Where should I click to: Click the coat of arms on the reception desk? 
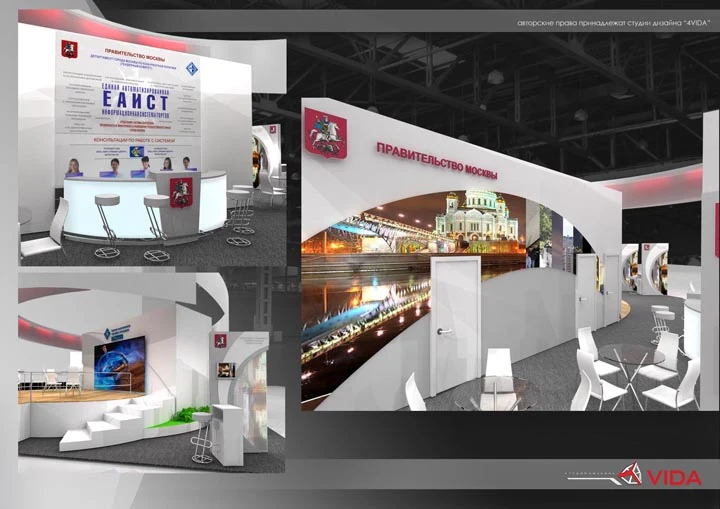pyautogui.click(x=181, y=192)
